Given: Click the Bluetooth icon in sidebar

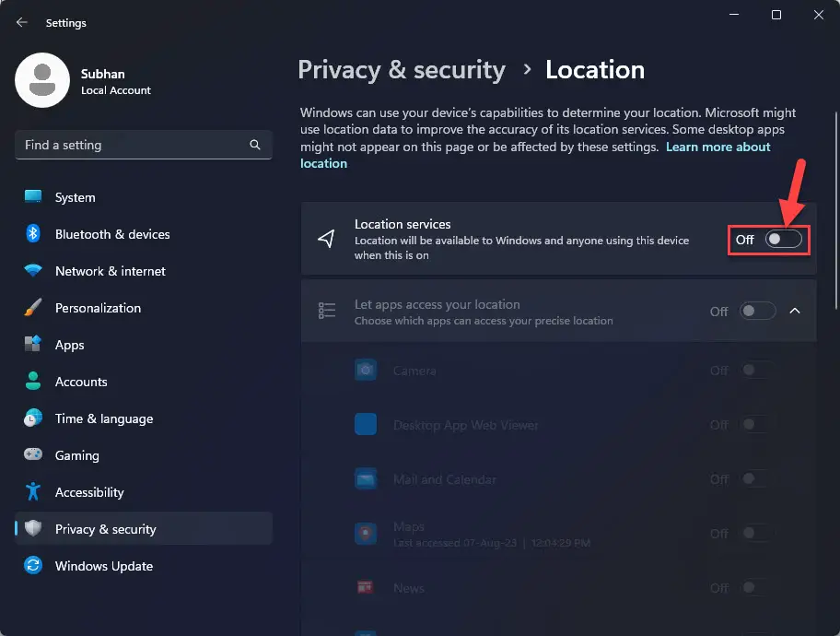Looking at the screenshot, I should coord(33,234).
